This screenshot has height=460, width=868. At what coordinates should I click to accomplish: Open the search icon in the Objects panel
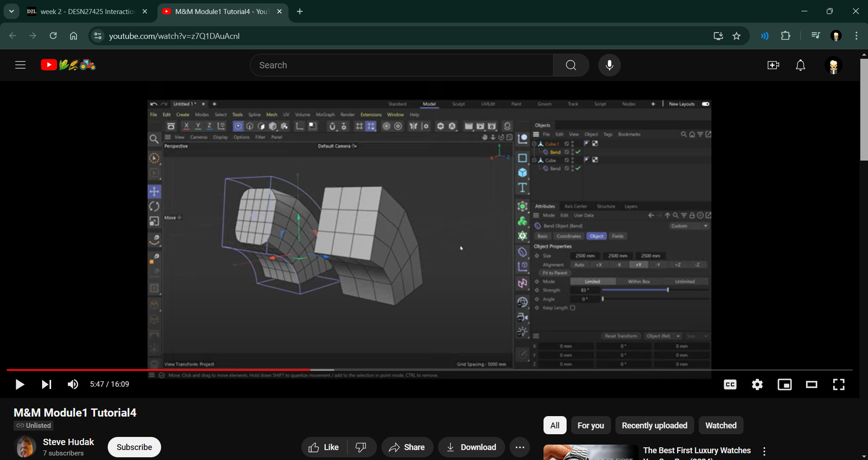[683, 134]
